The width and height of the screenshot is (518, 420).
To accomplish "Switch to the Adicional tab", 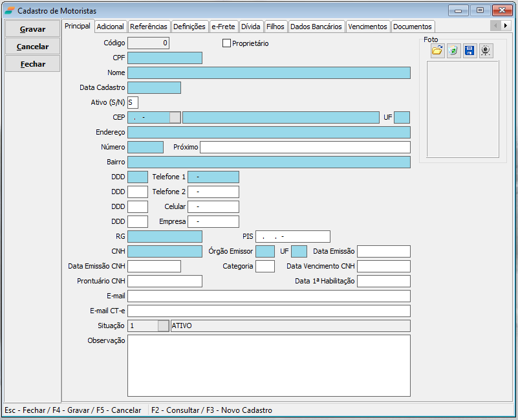I will pos(110,27).
